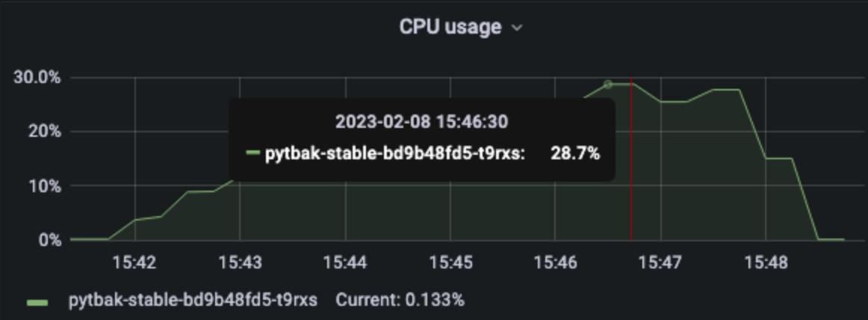Click the red vertical cursor line
The height and width of the screenshot is (320, 868).
[631, 159]
